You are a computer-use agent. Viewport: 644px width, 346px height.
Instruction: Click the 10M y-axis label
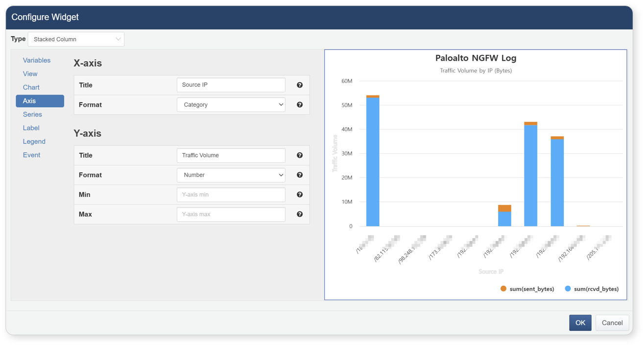[347, 202]
